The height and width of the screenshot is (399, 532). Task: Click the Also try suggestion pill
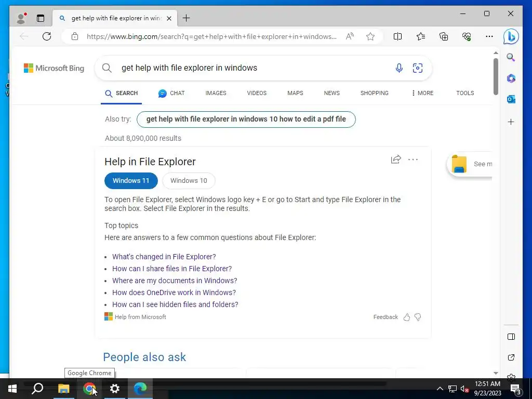click(246, 119)
